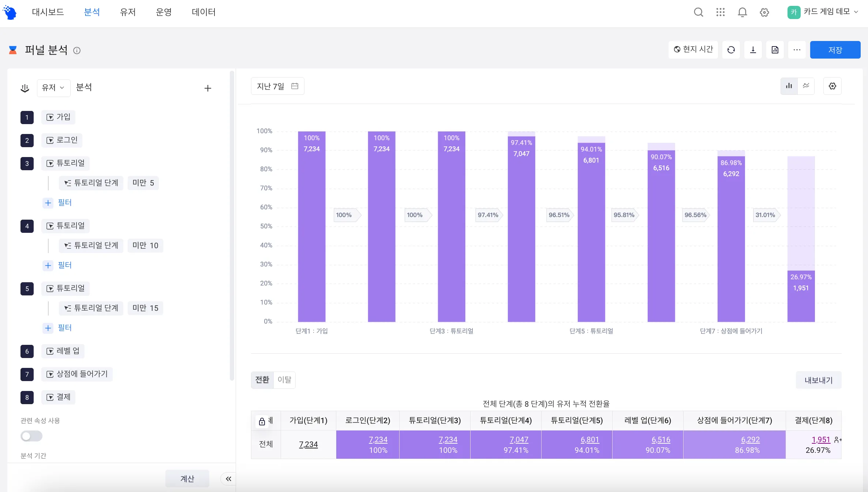Open the 지난 7일 date range picker
The image size is (868, 492).
[277, 86]
